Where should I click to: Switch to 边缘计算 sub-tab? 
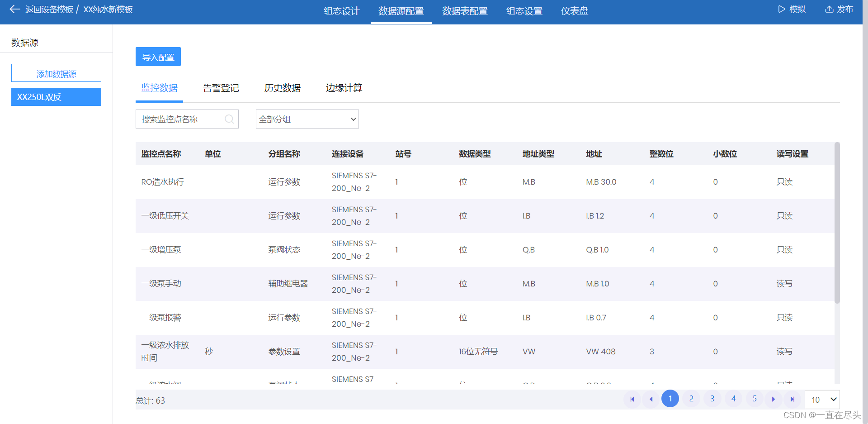click(x=344, y=88)
